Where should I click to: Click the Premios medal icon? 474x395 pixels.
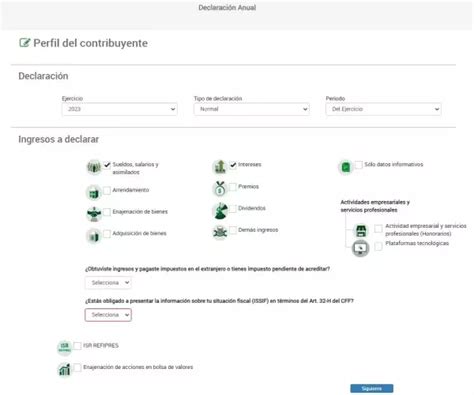pos(220,189)
